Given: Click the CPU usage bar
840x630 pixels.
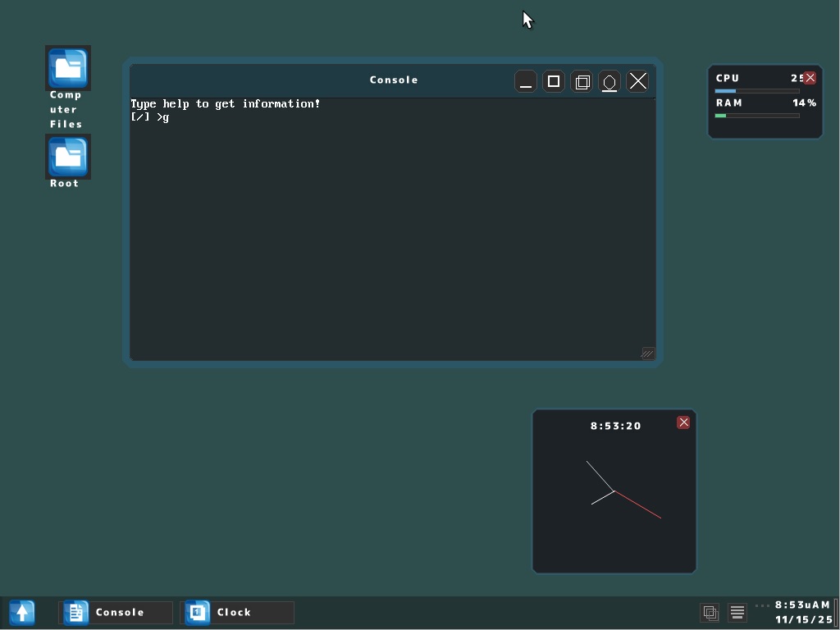Looking at the screenshot, I should click(756, 91).
